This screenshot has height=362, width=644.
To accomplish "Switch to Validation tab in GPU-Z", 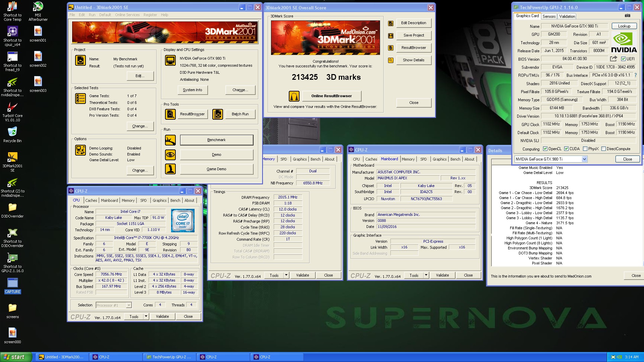I will click(567, 16).
